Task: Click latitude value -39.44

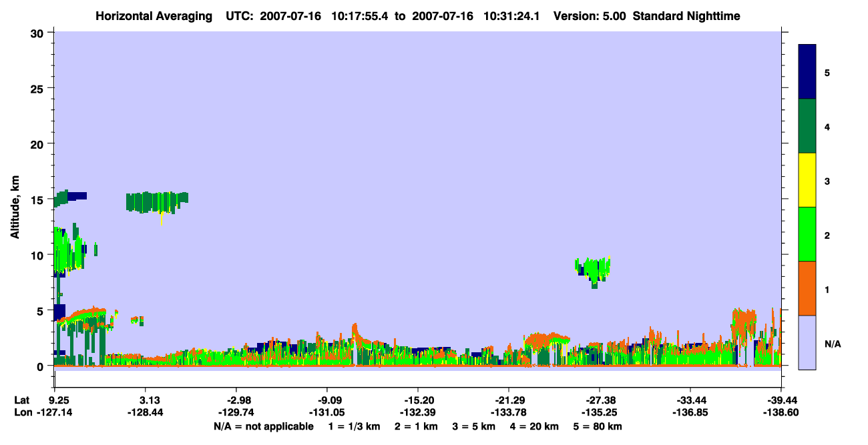Action: [x=783, y=400]
